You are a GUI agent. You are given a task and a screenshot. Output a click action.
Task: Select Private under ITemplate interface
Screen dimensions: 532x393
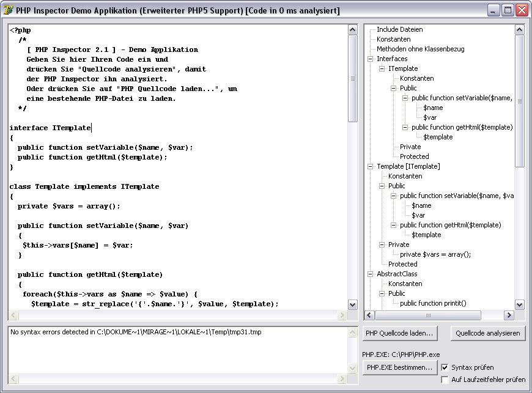[x=410, y=147]
